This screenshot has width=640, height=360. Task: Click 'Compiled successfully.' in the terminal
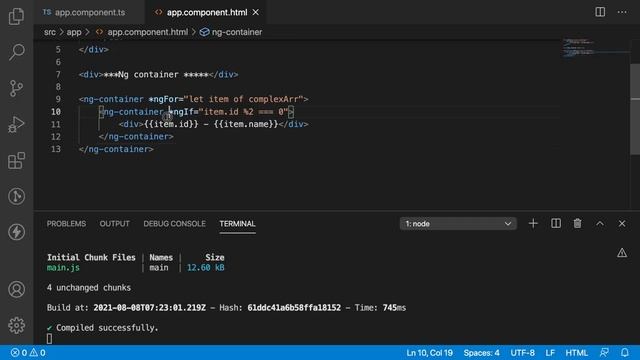[x=107, y=328]
